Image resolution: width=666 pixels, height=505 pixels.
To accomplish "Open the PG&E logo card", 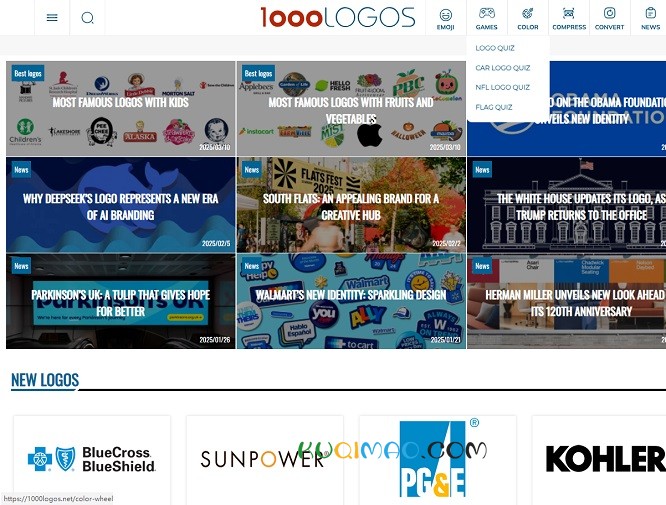I will coord(438,460).
